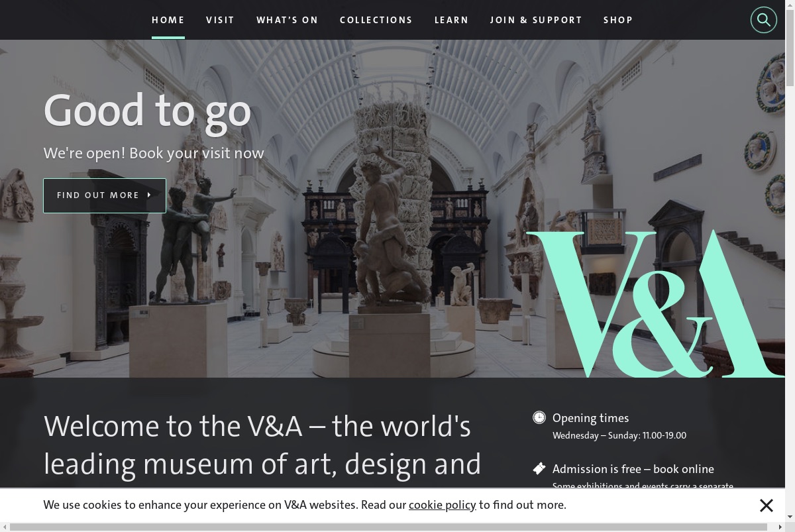The image size is (795, 532).
Task: Select Collections in the navigation bar
Action: (376, 20)
